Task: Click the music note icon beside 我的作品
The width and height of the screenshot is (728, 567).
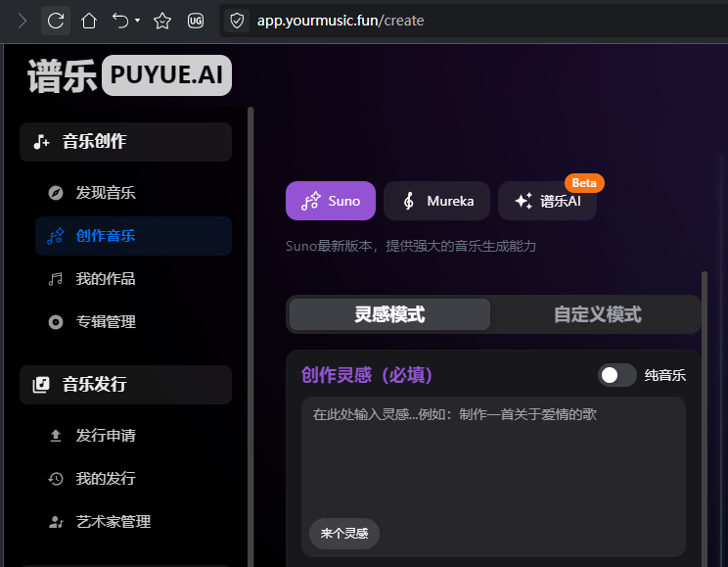Action: [x=56, y=279]
